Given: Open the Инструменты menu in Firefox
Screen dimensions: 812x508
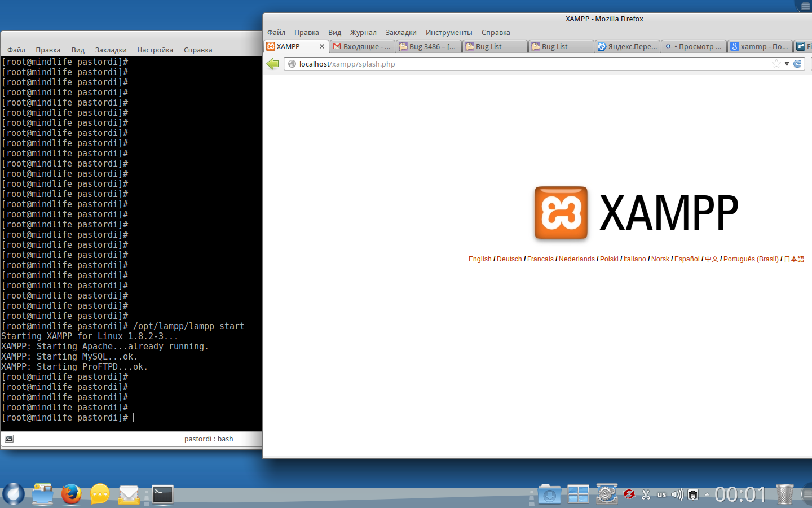Looking at the screenshot, I should 449,32.
